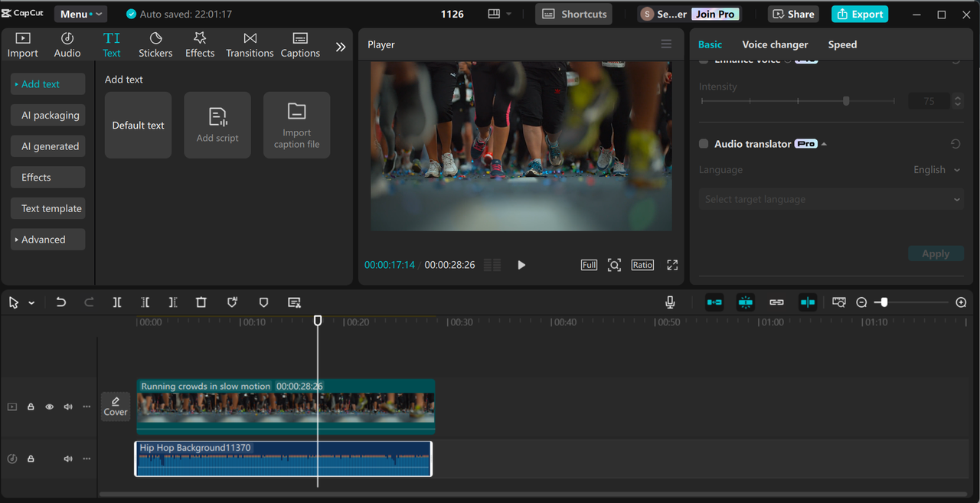The width and height of the screenshot is (980, 503).
Task: Select the Text template category
Action: coord(47,208)
